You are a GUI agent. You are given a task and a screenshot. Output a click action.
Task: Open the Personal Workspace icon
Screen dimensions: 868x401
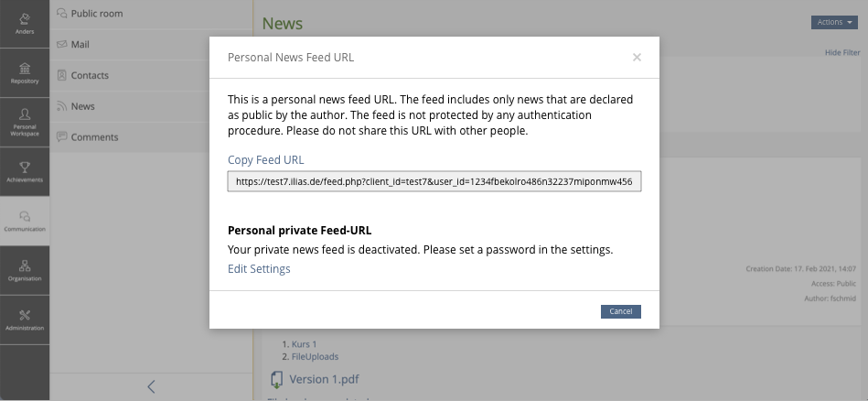click(25, 115)
